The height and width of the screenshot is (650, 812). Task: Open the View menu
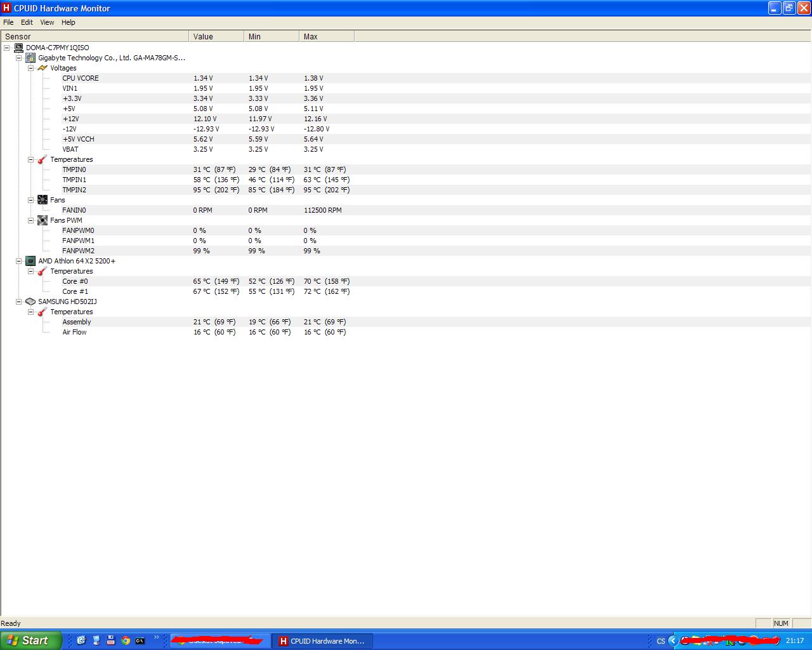tap(47, 22)
